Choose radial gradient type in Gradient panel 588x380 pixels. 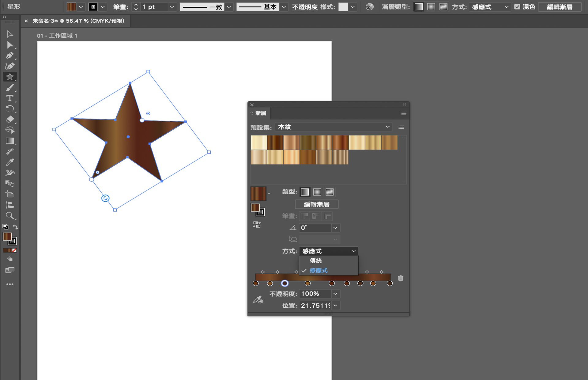point(317,192)
